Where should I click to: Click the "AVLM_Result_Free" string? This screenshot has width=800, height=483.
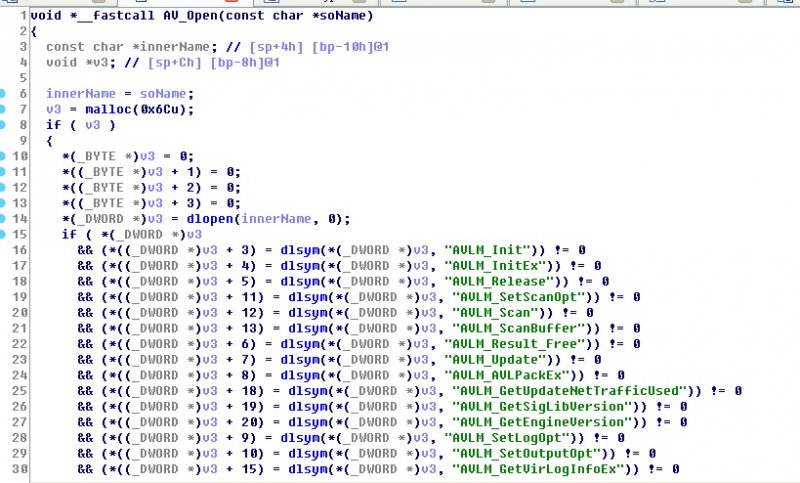pos(515,344)
